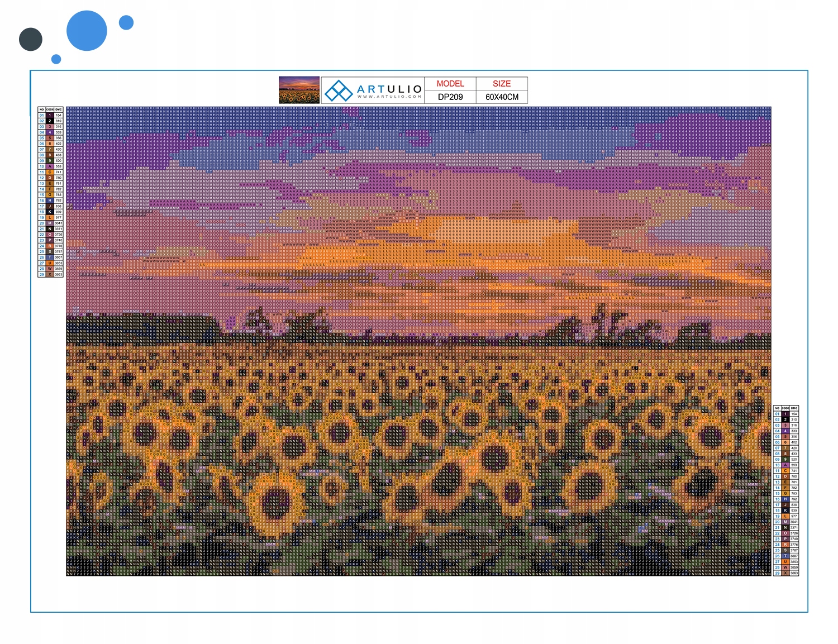Click DMC number 3863 in left legend
Screen dimensions: 838x644
click(x=59, y=274)
